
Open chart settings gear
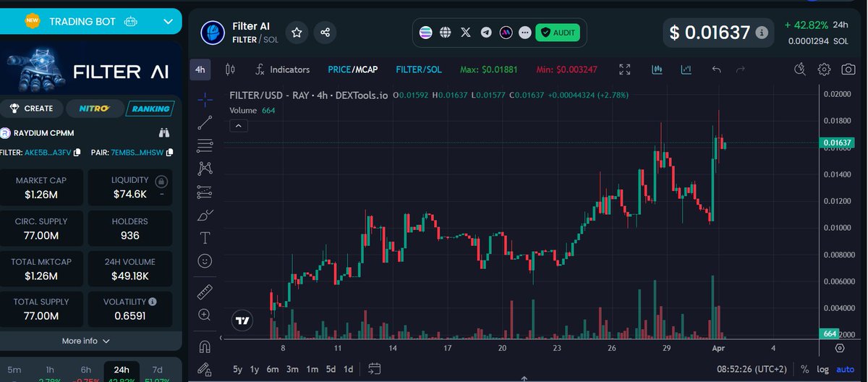pos(824,69)
